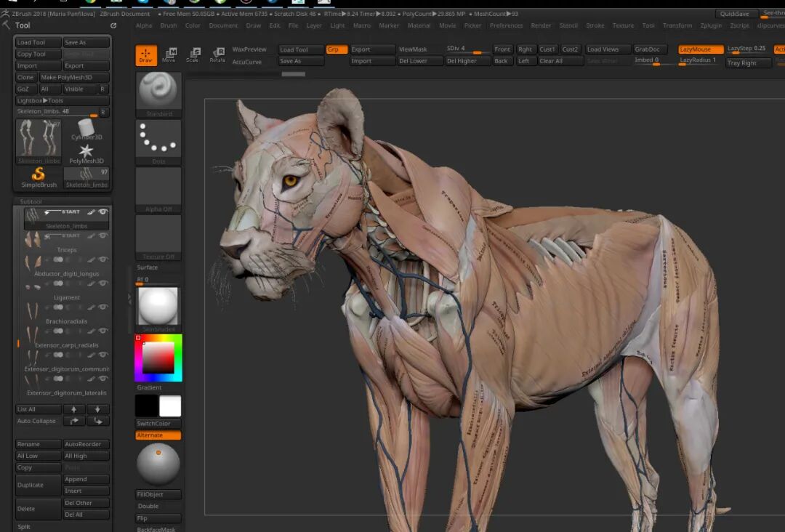Open the Alpha Off slot
Viewport: 785px width, 532px height.
point(158,190)
